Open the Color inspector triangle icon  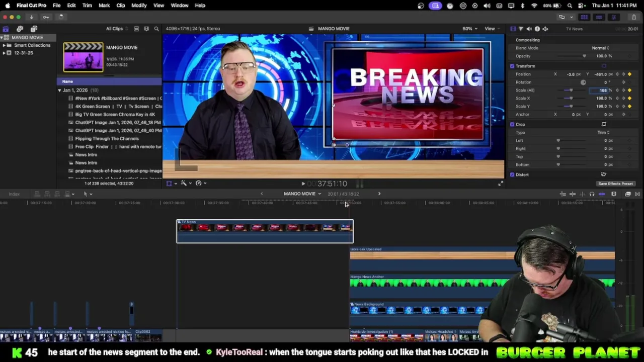pyautogui.click(x=521, y=29)
